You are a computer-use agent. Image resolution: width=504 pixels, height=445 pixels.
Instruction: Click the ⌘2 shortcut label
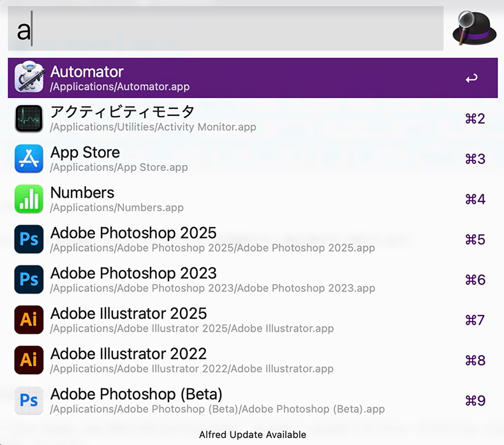coord(475,119)
